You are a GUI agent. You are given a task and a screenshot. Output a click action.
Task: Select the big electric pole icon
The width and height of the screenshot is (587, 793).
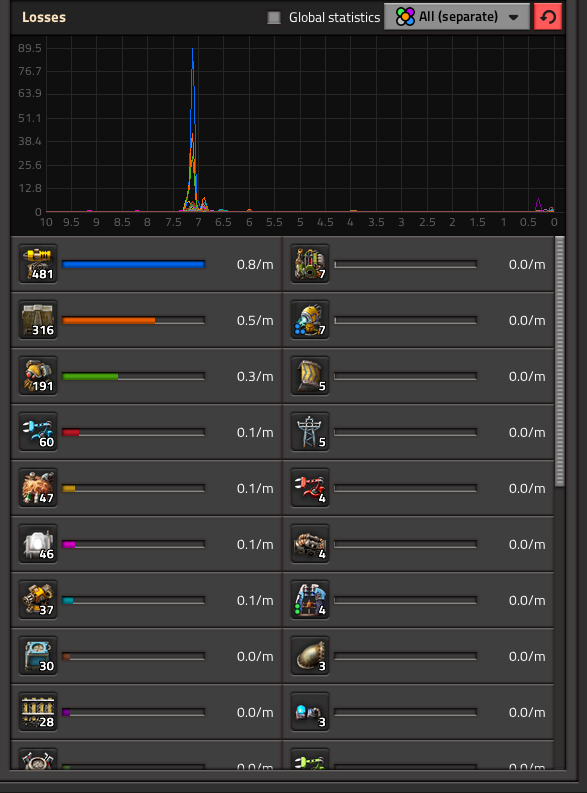click(x=310, y=432)
